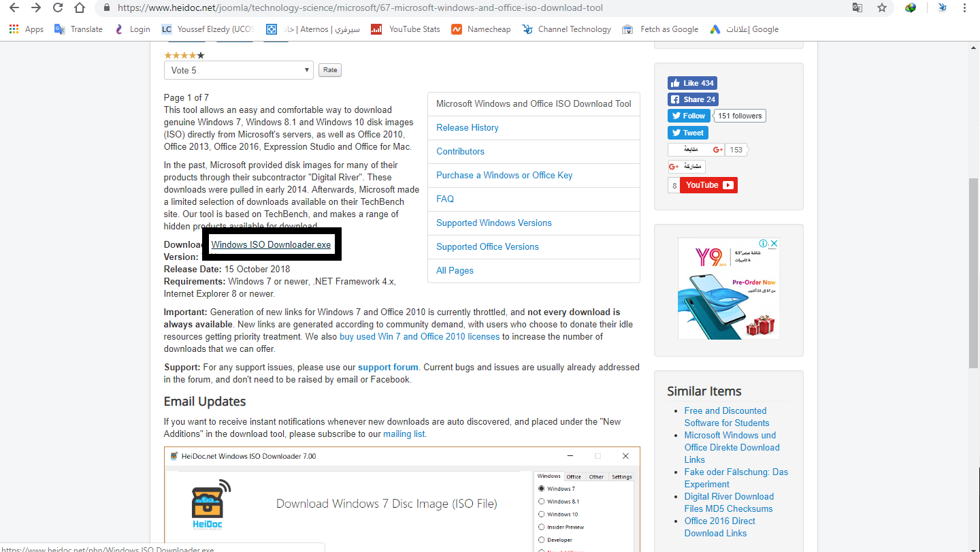Open Digital River Download Files MD5 Checksums
The height and width of the screenshot is (552, 980).
[729, 502]
